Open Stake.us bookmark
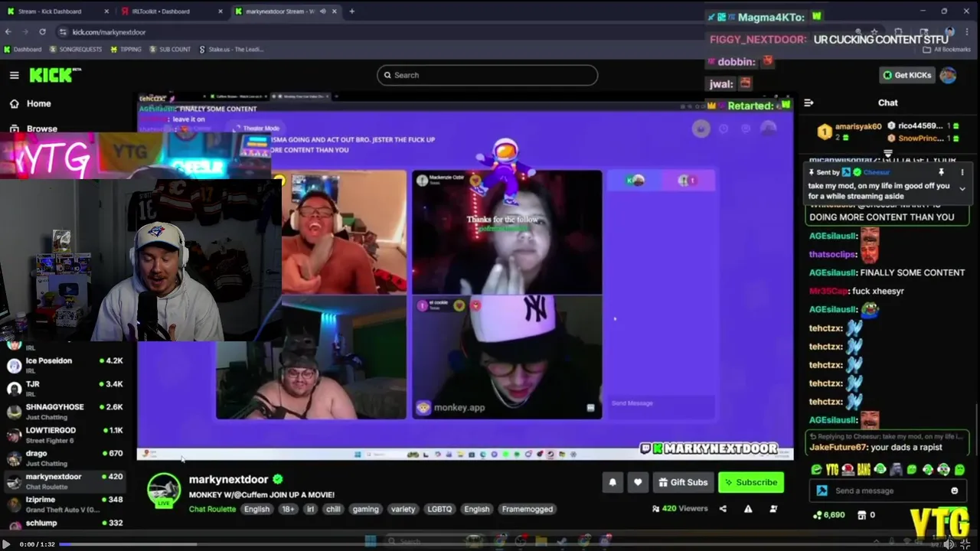This screenshot has height=551, width=980. (x=231, y=49)
